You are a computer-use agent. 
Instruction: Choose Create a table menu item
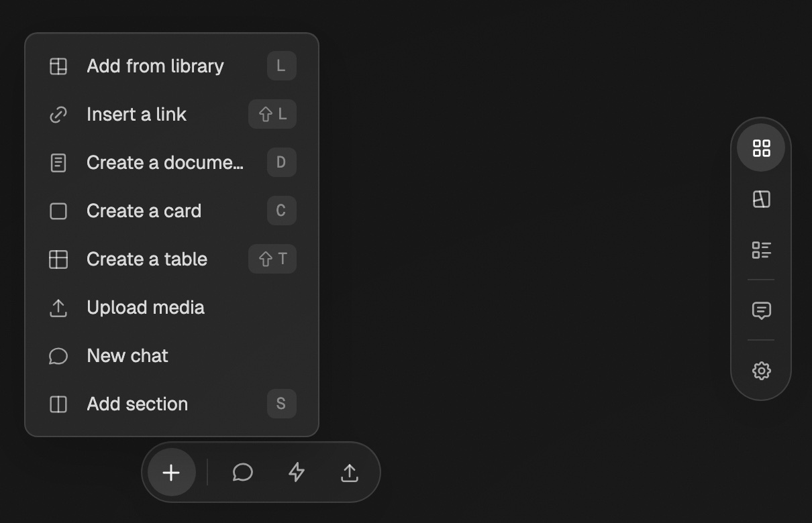click(172, 259)
